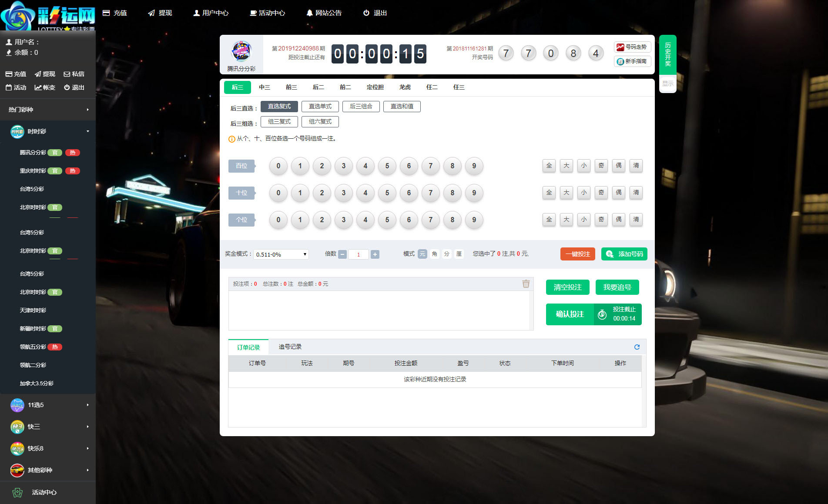Click the 活动中心 icon at sidebar bottom
Image resolution: width=828 pixels, height=504 pixels.
17,492
